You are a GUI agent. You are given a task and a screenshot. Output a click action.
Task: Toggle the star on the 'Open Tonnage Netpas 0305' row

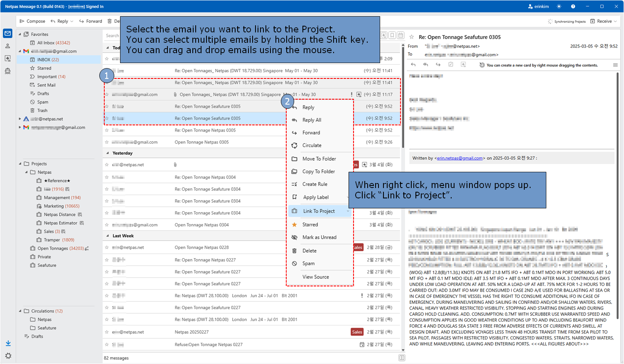[107, 142]
